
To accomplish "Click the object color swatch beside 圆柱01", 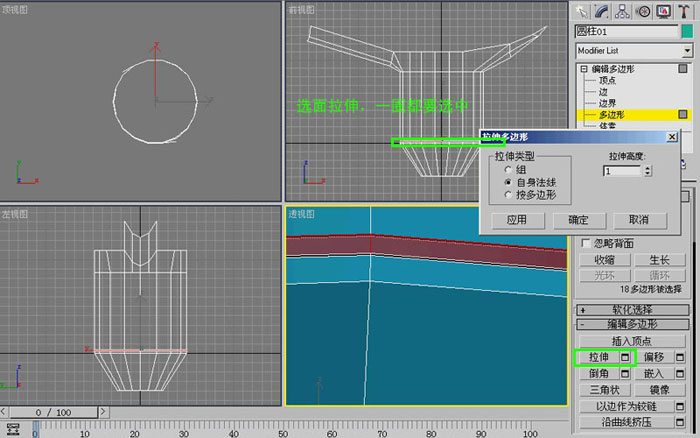I will pos(687,32).
